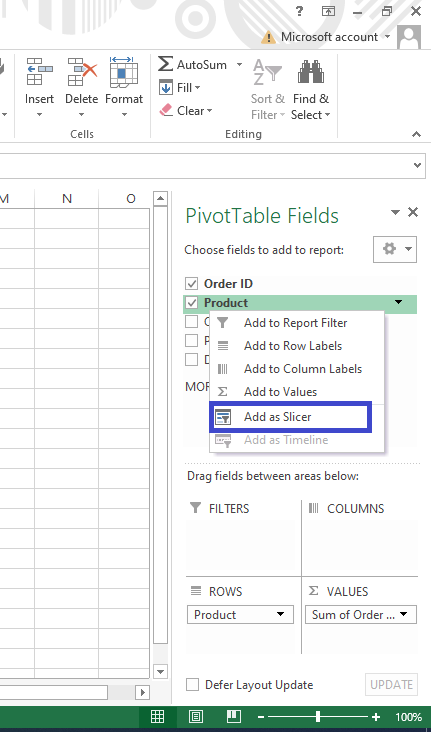Expand the Microsoft account dropdown

[x=388, y=36]
